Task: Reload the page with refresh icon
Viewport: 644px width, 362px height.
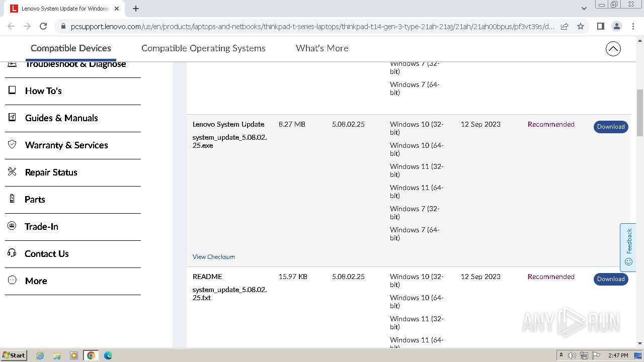Action: click(43, 26)
